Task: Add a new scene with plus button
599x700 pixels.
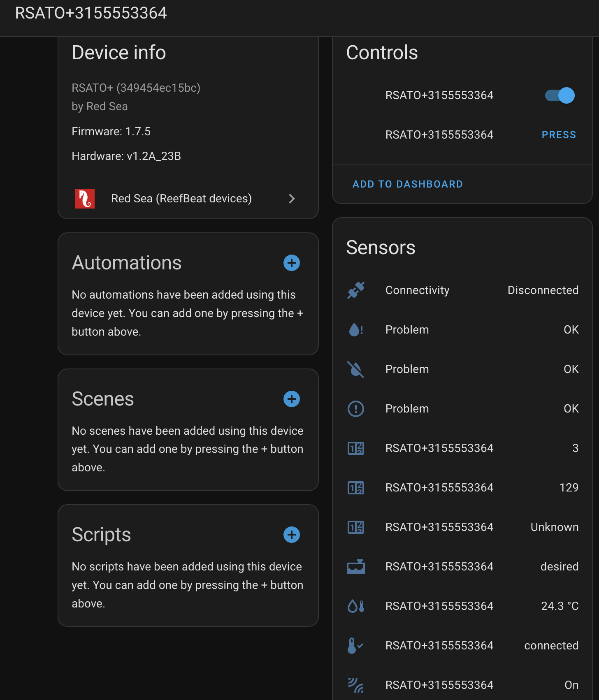Action: [292, 399]
